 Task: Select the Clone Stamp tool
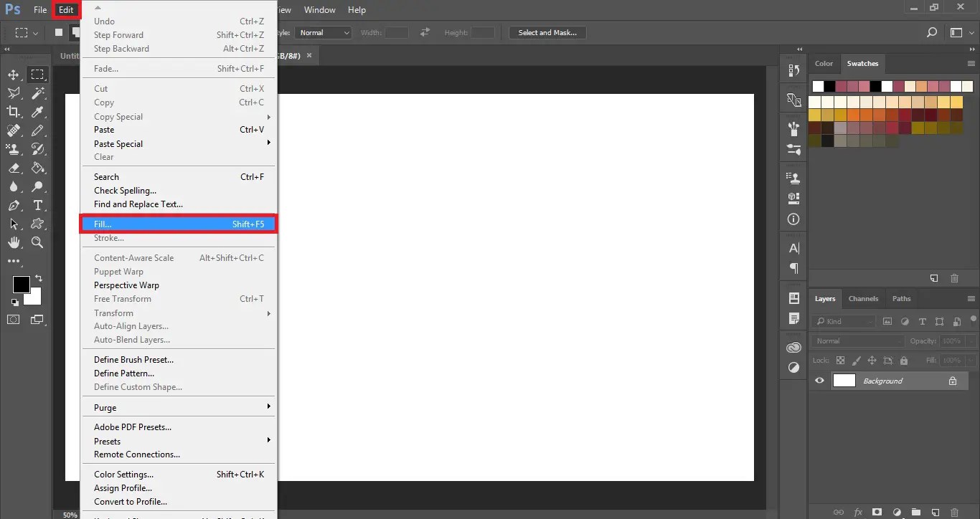point(13,149)
